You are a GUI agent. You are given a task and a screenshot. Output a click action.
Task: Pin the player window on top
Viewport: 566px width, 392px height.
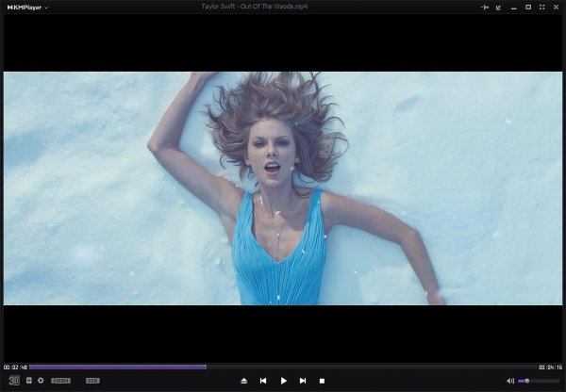coord(485,8)
